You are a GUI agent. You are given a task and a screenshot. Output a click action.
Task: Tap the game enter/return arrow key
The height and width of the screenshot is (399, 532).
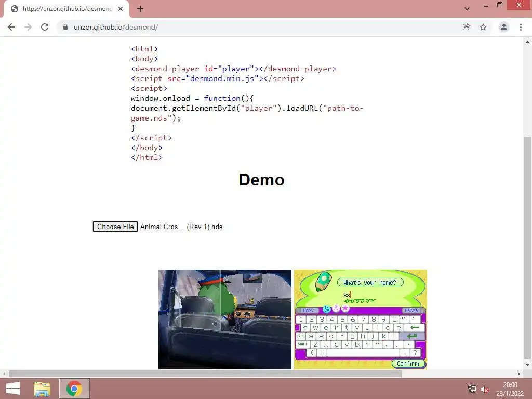pos(412,336)
